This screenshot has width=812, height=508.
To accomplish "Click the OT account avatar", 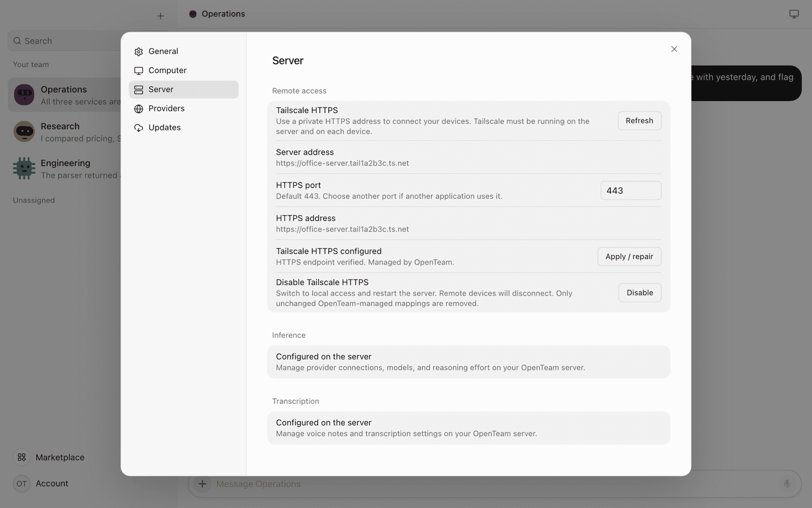I will [x=21, y=484].
